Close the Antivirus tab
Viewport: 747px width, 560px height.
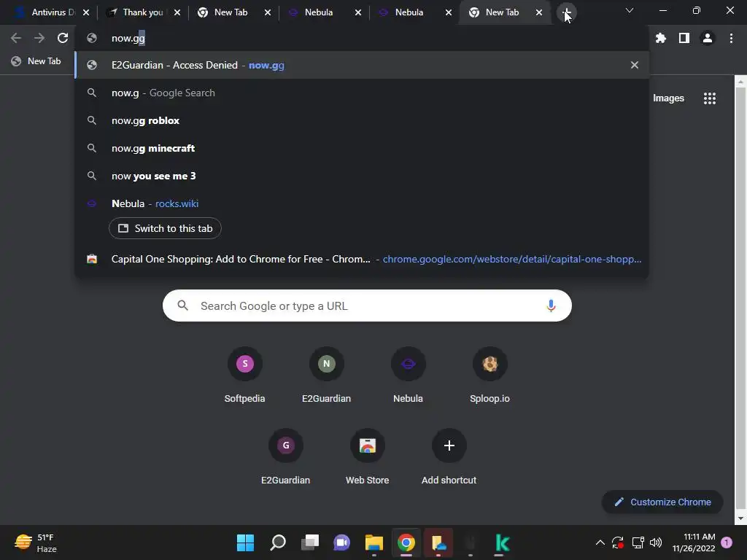point(86,12)
